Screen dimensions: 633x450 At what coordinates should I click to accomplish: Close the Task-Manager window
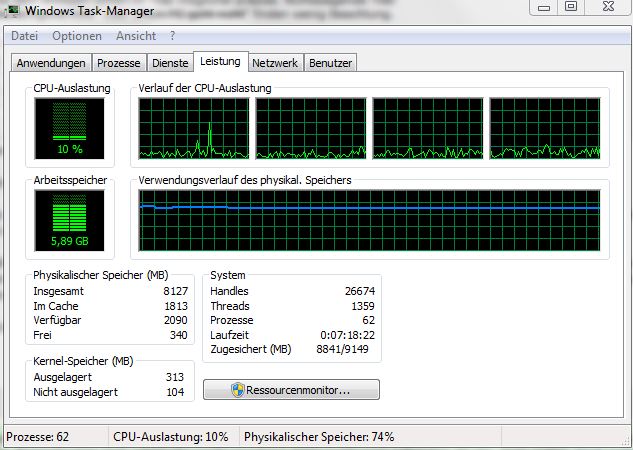tap(608, 7)
